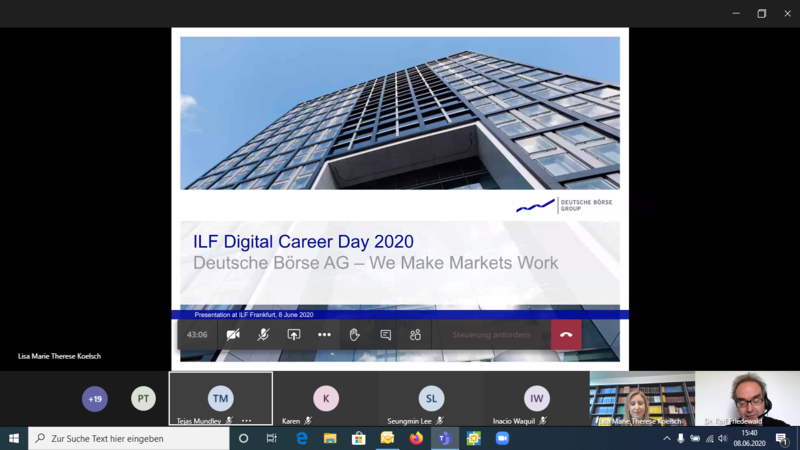Open more actions ellipsis in meeting toolbar
Image resolution: width=800 pixels, height=450 pixels.
pyautogui.click(x=324, y=335)
